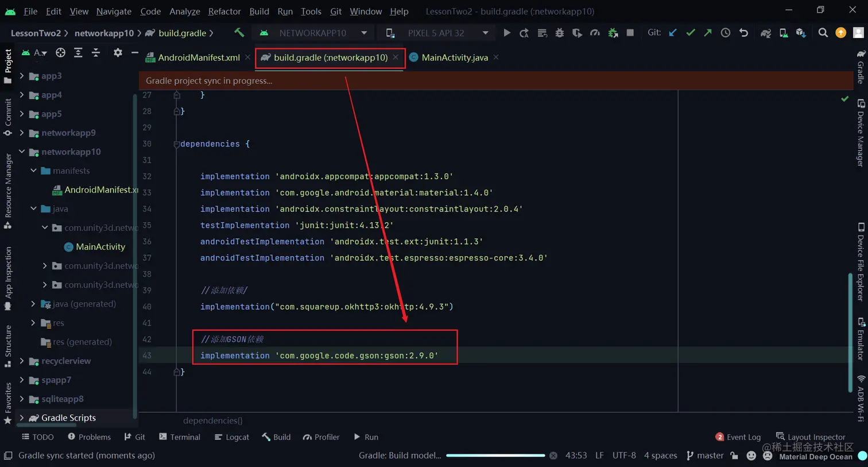Viewport: 868px width, 467px height.
Task: Open the Navigate menu
Action: (114, 11)
